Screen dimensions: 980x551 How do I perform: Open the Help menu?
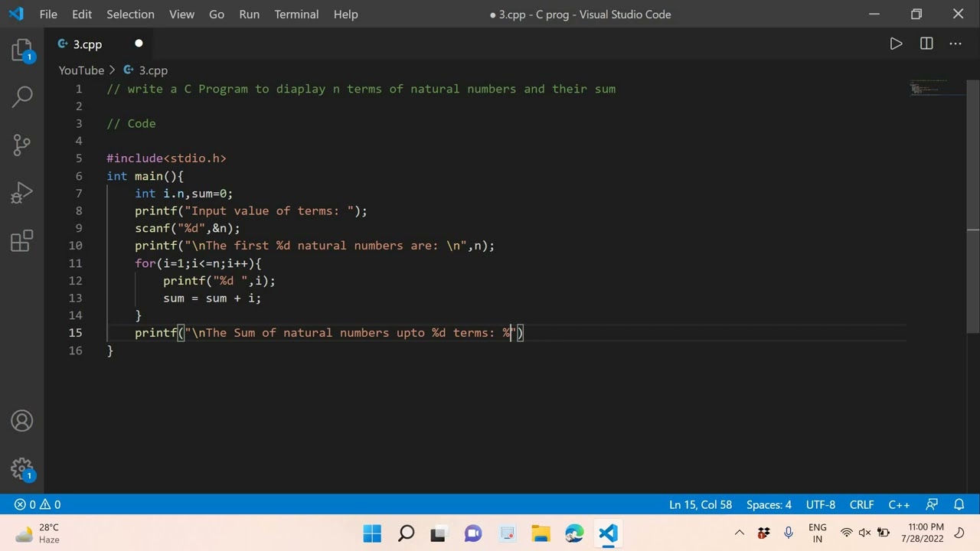point(345,14)
